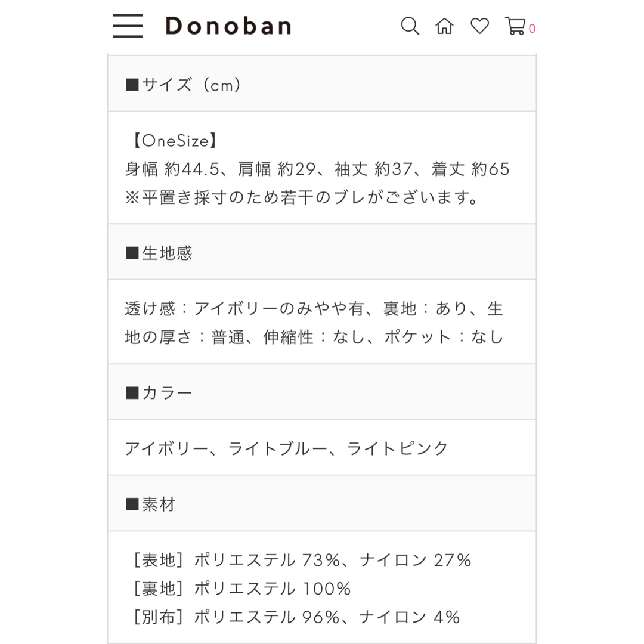
Task: Click the 伸縮性:なし text line
Action: click(314, 337)
